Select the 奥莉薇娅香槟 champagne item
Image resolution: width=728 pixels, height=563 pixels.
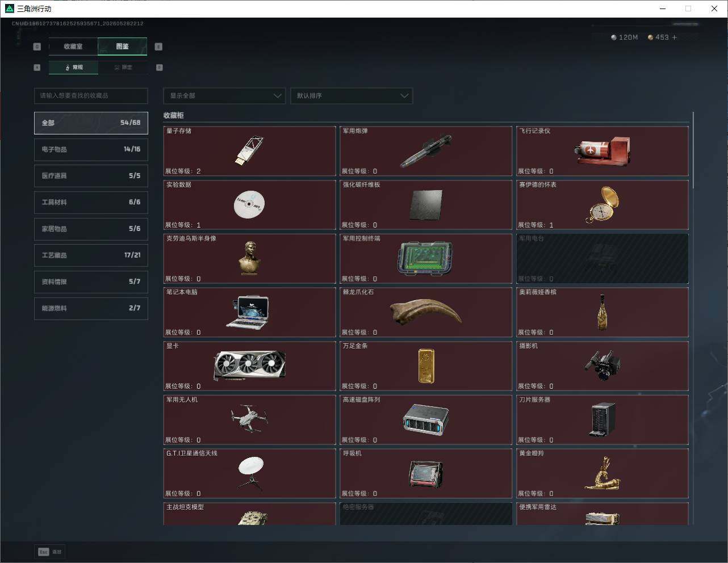point(603,312)
